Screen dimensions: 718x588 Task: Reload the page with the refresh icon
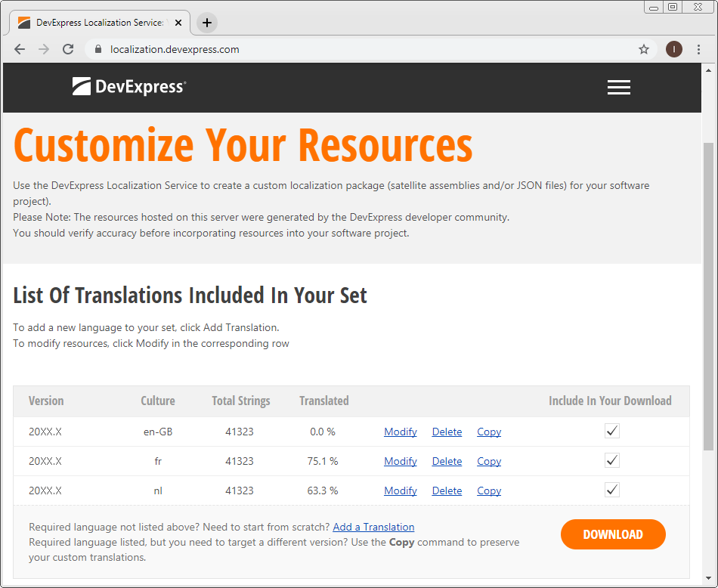[68, 49]
